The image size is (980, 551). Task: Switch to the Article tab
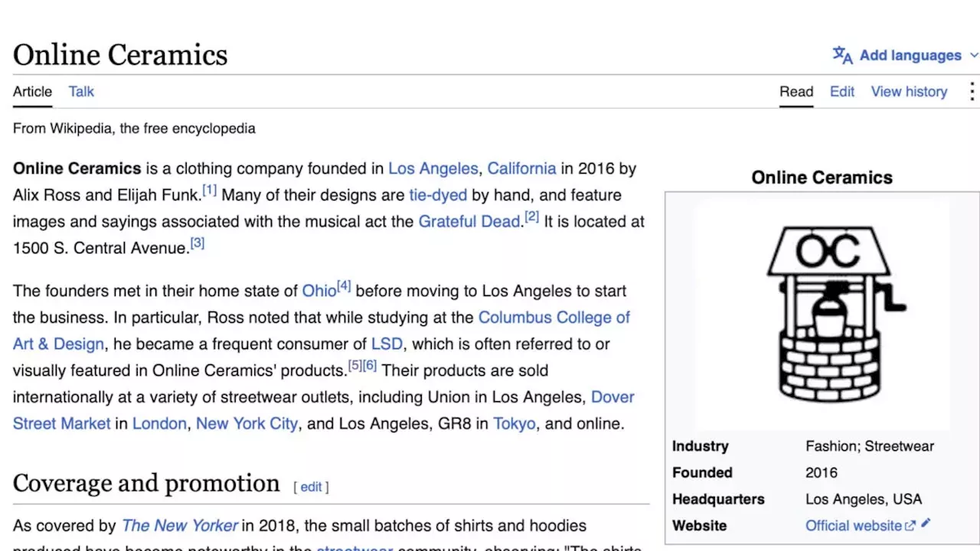(32, 91)
